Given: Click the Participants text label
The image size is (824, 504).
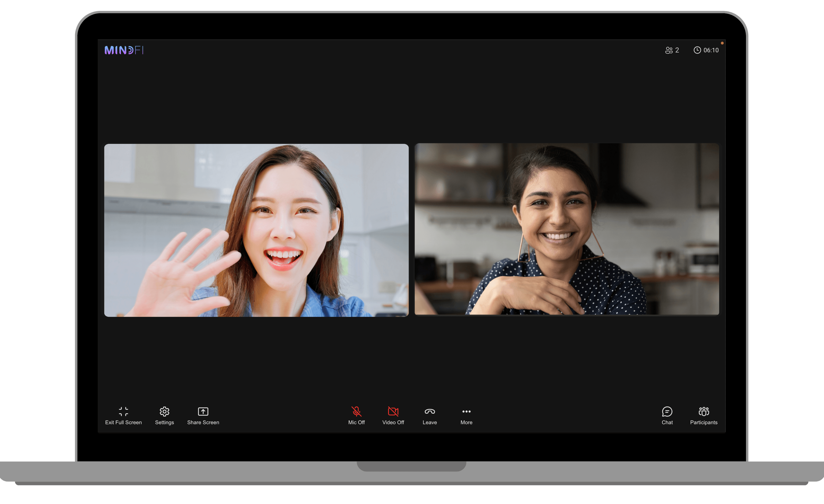Looking at the screenshot, I should [704, 423].
